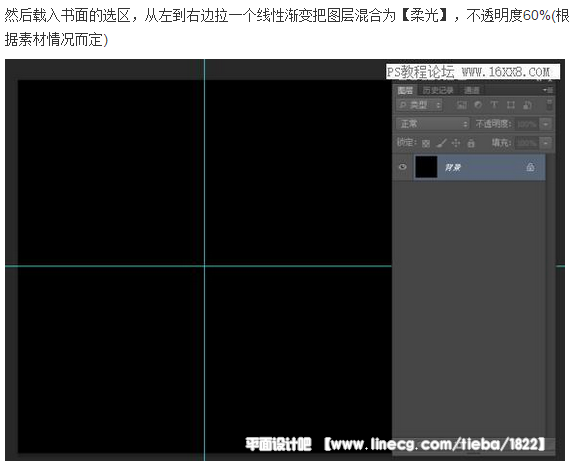Screen dimensions: 579x461
Task: Open the 填充 fill slider arrow
Action: click(x=546, y=143)
